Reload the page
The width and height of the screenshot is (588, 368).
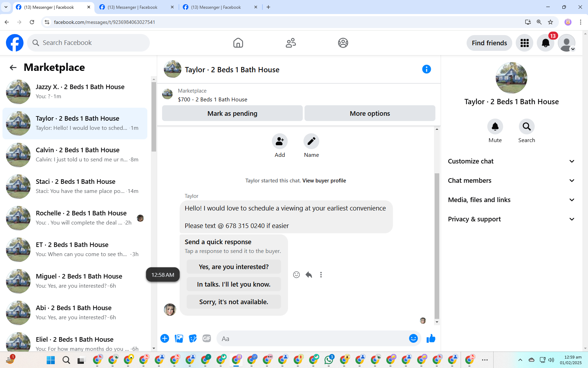click(x=32, y=22)
